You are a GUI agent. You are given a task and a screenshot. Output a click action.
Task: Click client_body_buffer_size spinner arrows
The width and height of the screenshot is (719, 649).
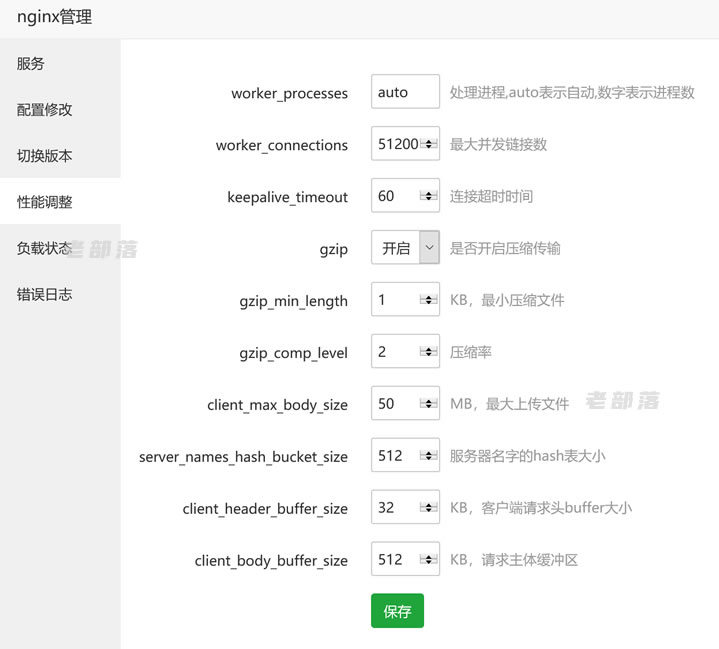429,560
